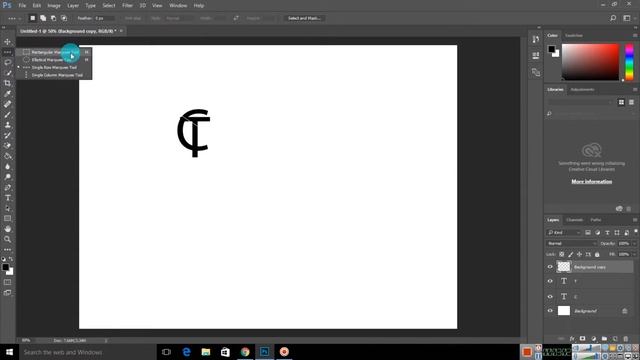Add a layer mask icon
The image size is (640, 360).
pos(582,339)
